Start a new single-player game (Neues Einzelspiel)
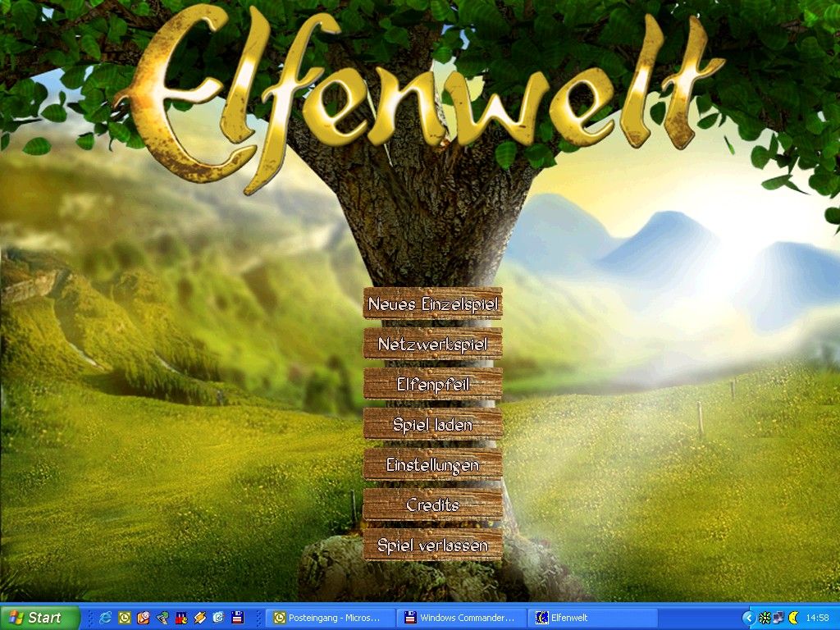Screen dimensions: 840x630 click(432, 304)
